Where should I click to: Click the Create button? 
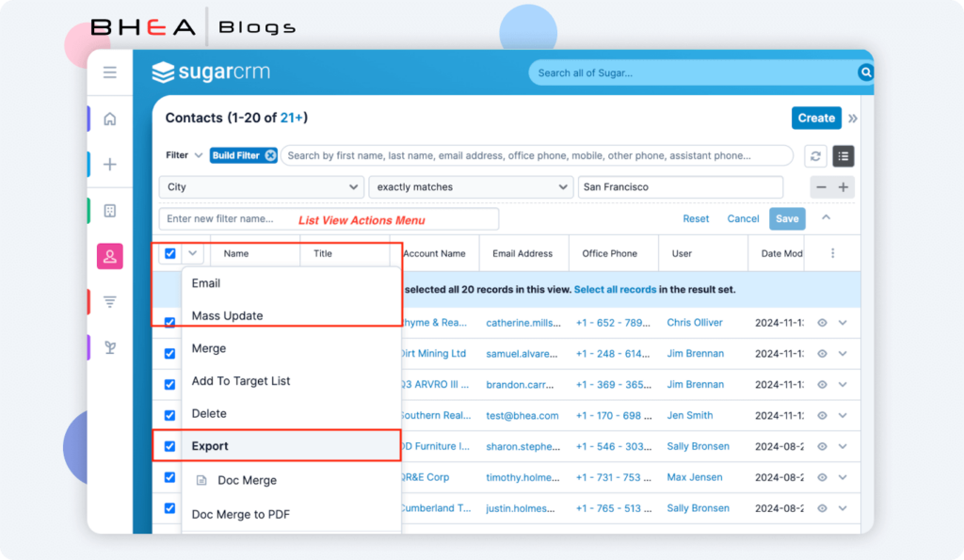pos(816,118)
